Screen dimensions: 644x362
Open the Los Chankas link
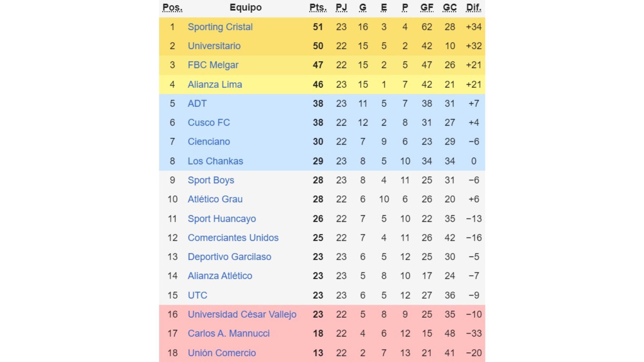[215, 161]
